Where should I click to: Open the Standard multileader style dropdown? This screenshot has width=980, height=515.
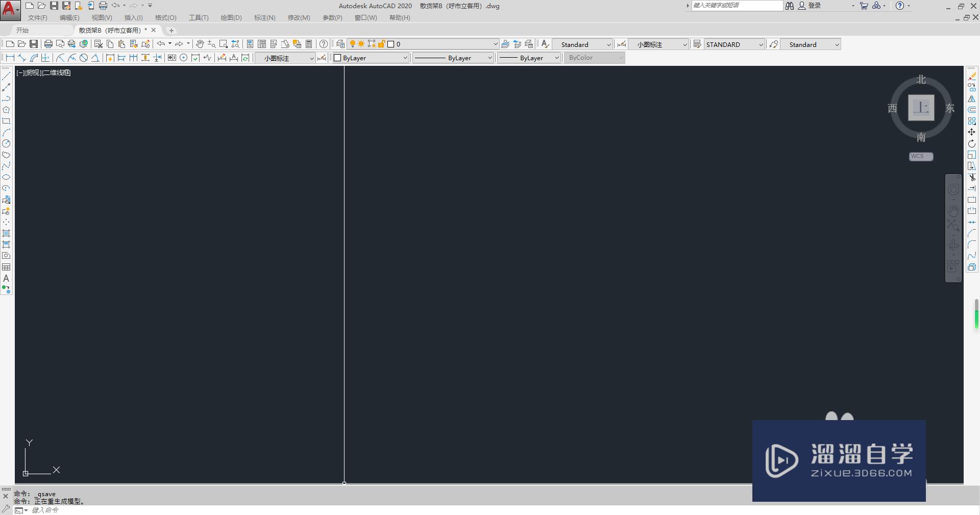pos(810,44)
